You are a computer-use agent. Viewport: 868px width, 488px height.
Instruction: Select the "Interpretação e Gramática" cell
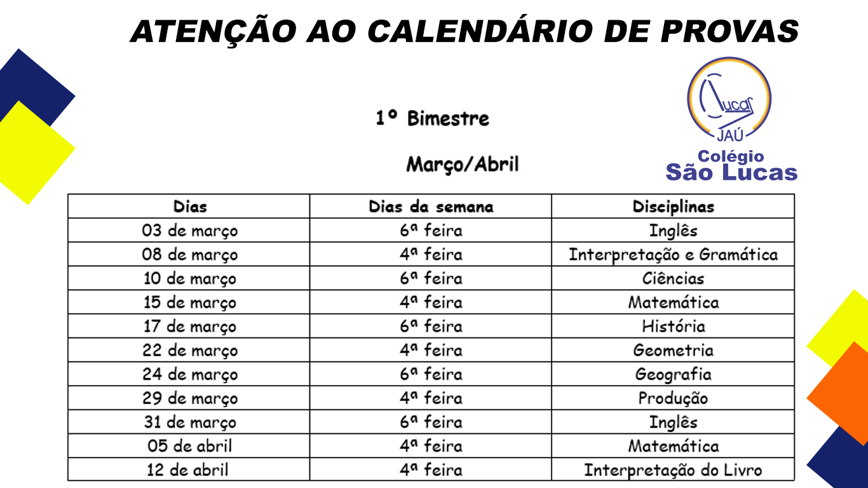click(673, 255)
